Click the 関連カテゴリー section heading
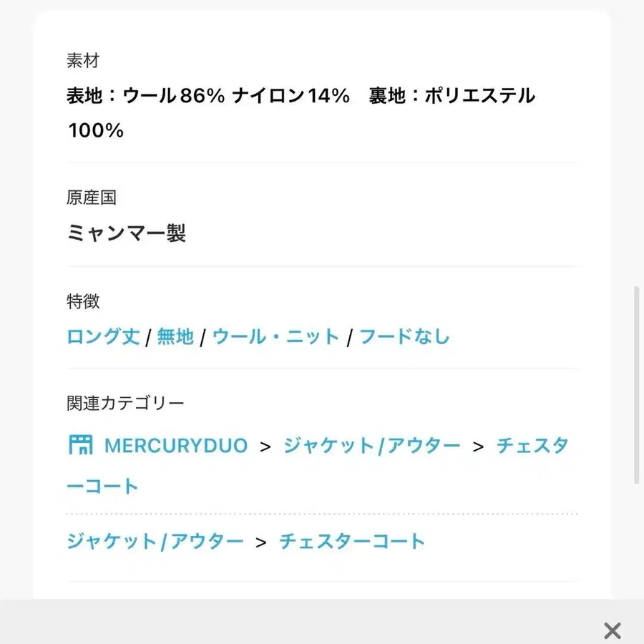The height and width of the screenshot is (644, 644). click(x=124, y=403)
